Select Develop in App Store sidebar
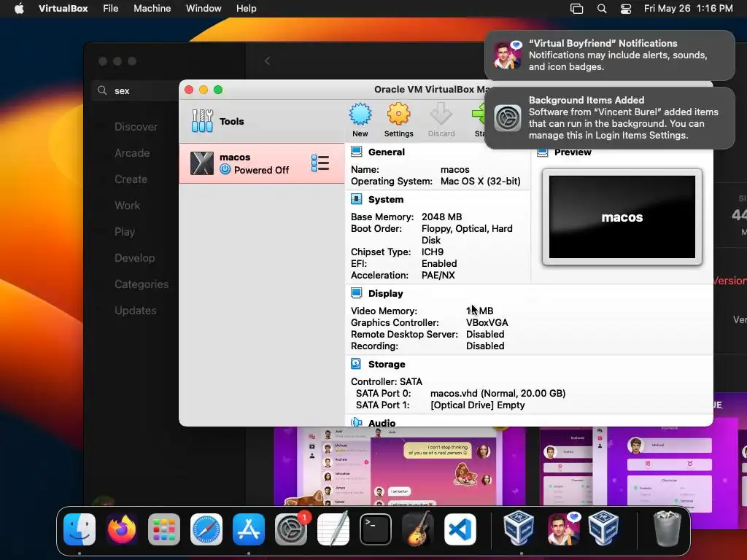Screen dimensions: 747x560 (135, 257)
